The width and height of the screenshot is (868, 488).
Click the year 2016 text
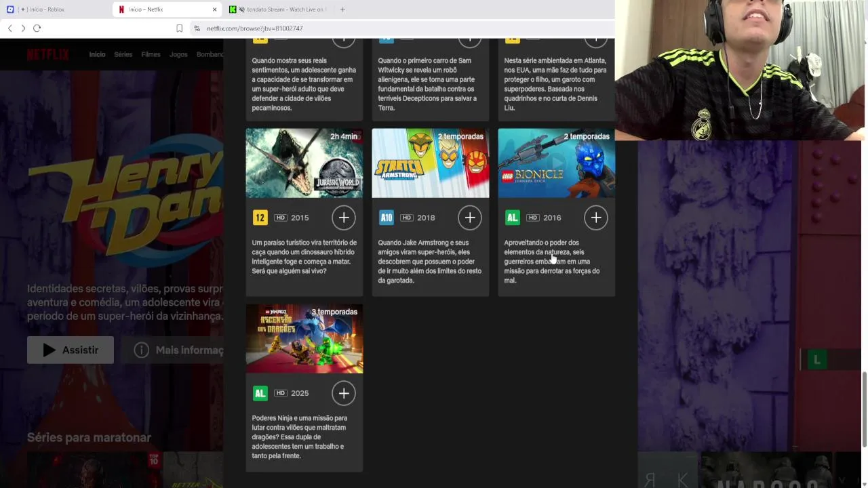coord(552,218)
